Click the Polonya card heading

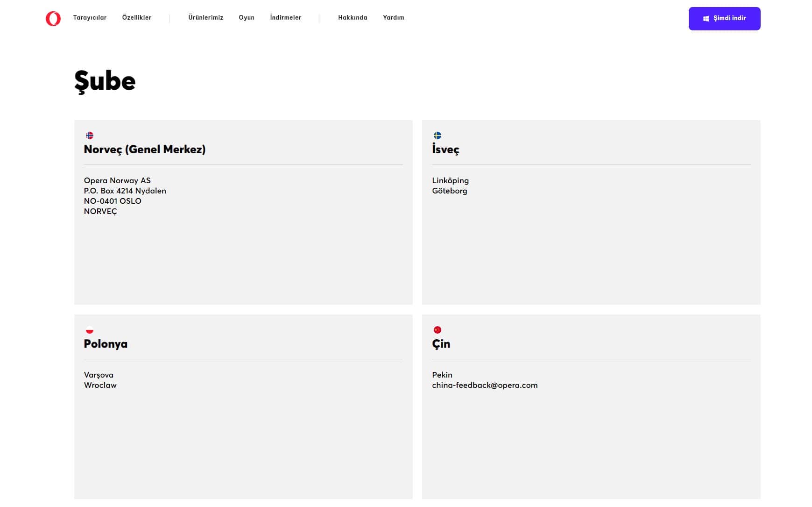click(x=106, y=343)
